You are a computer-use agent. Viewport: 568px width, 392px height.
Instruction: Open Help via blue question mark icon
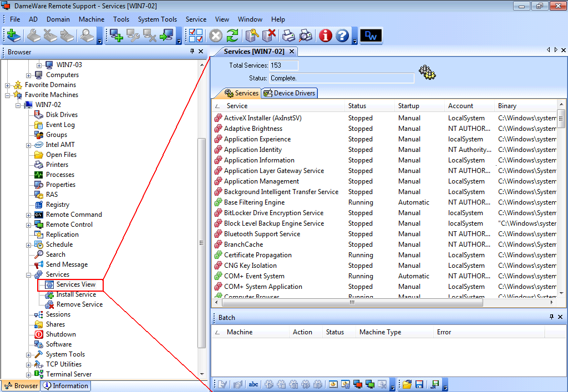pyautogui.click(x=342, y=35)
